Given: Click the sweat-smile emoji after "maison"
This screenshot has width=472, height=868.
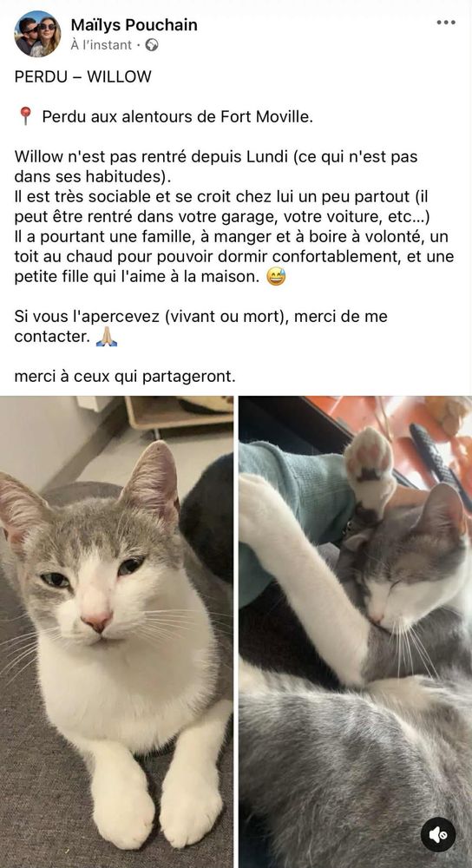Looking at the screenshot, I should (276, 277).
